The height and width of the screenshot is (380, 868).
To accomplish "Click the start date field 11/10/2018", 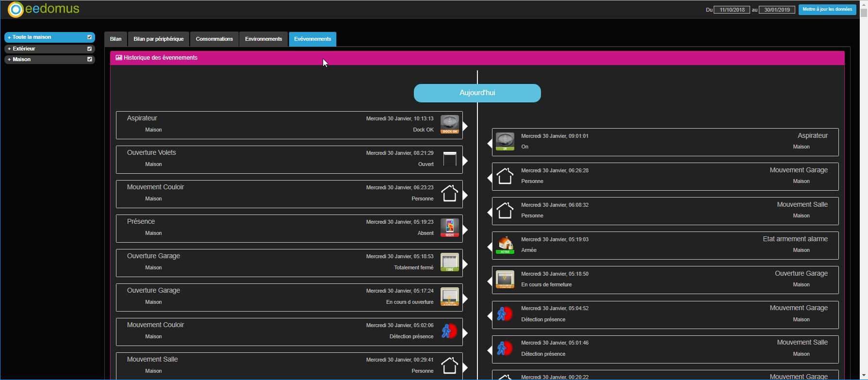I will coord(732,10).
